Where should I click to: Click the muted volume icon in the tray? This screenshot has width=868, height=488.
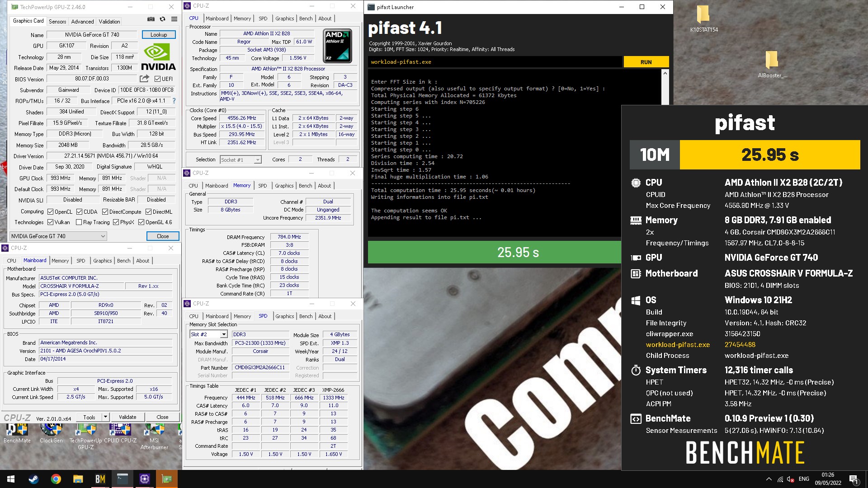click(791, 479)
